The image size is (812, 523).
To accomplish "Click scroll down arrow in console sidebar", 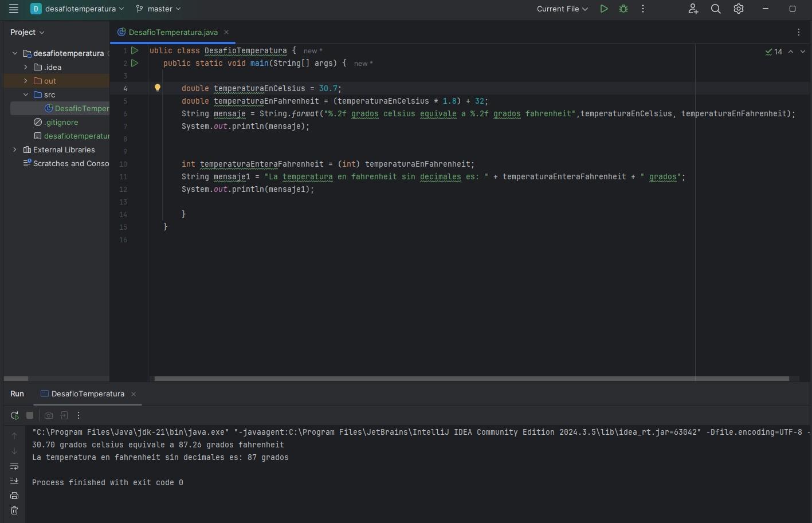I will tap(14, 450).
